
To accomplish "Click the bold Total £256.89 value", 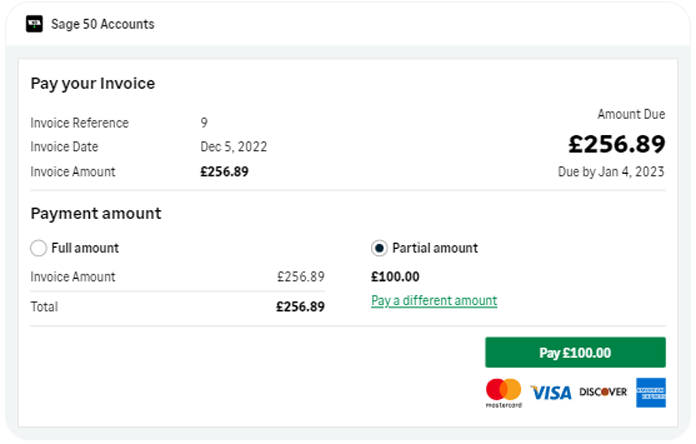I will coord(301,307).
